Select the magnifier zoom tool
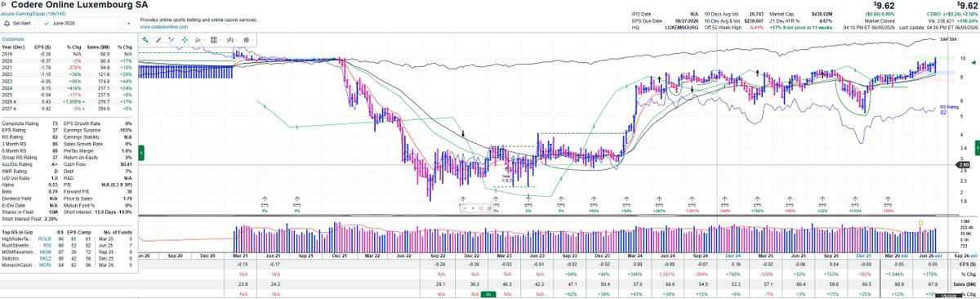Screen dimensions: 980x299 (145, 40)
